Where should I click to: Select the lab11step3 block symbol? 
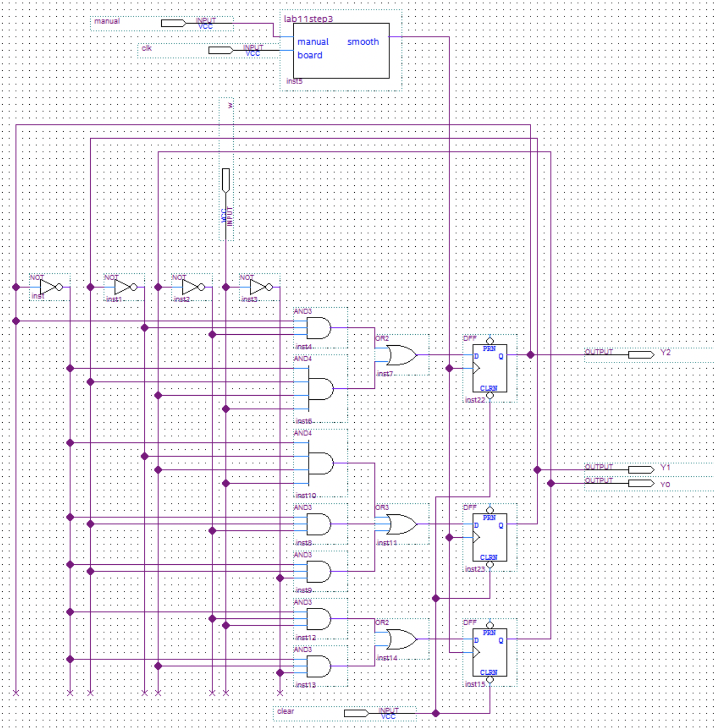click(341, 51)
